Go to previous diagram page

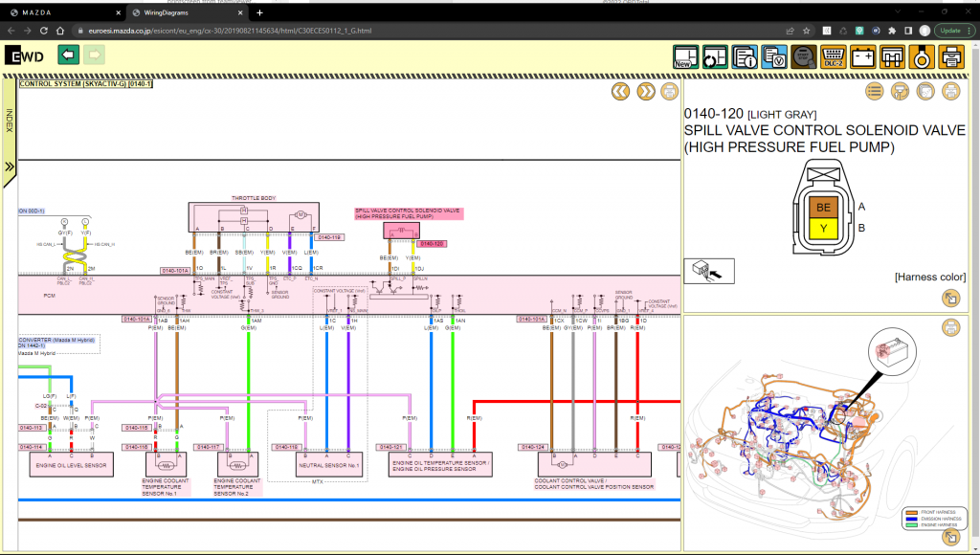click(620, 92)
